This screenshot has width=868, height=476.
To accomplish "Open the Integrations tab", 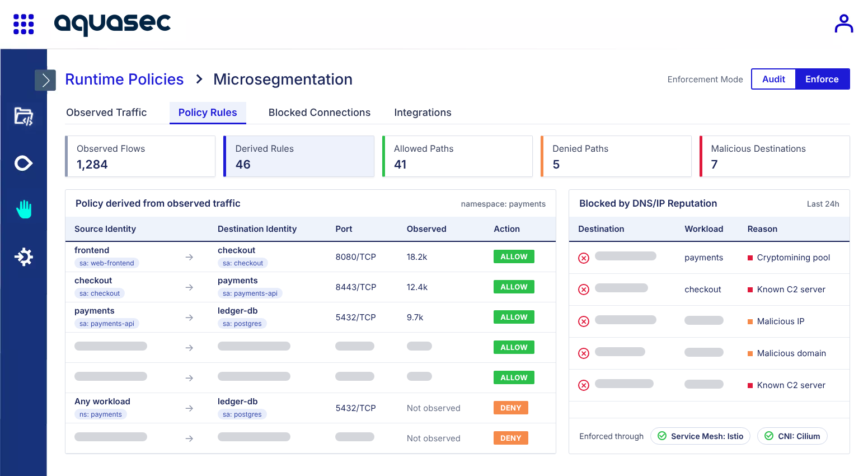I will point(423,113).
